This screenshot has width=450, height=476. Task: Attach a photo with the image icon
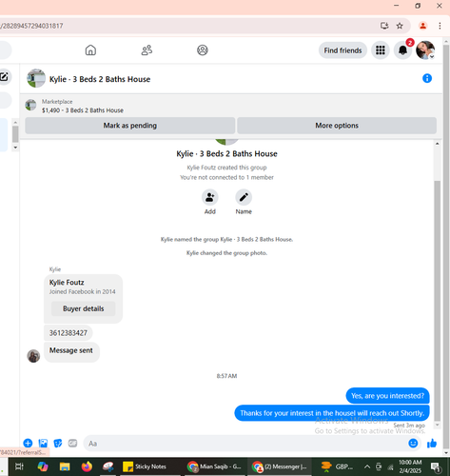pyautogui.click(x=43, y=444)
